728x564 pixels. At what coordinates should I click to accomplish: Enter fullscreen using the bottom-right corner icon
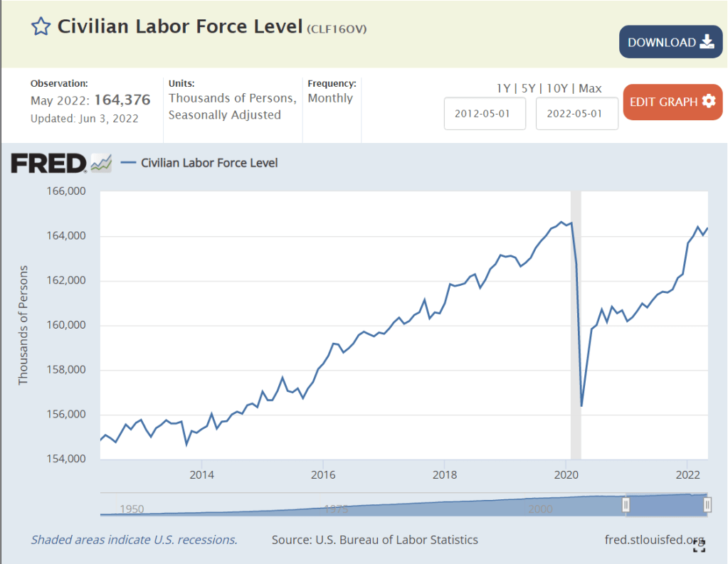click(700, 546)
